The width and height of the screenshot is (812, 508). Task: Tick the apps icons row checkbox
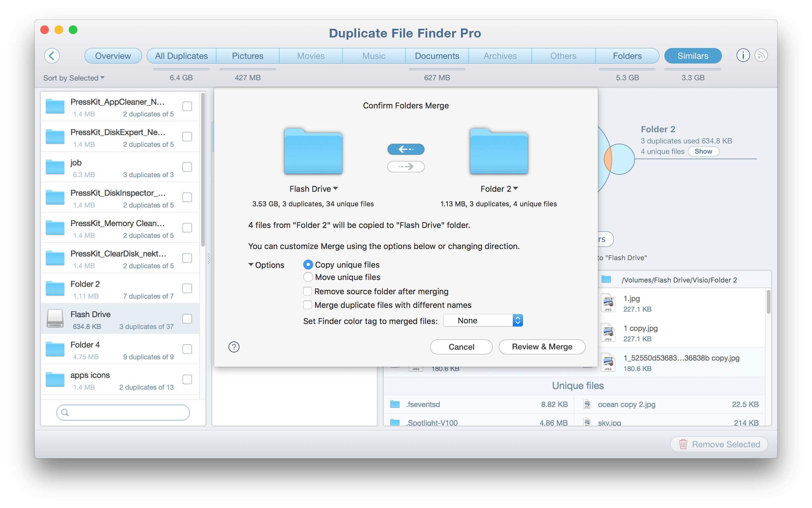click(x=187, y=379)
